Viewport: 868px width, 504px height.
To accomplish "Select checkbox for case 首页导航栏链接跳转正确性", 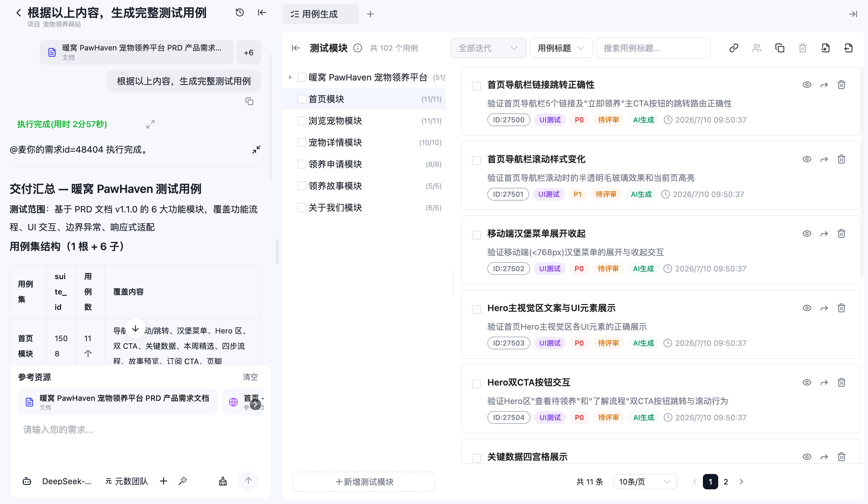I will pos(476,86).
